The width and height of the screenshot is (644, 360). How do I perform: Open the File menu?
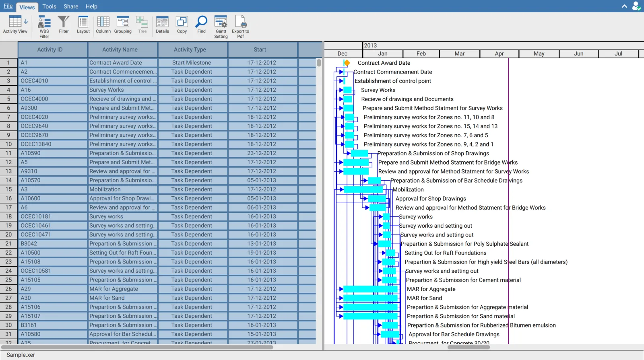(8, 6)
